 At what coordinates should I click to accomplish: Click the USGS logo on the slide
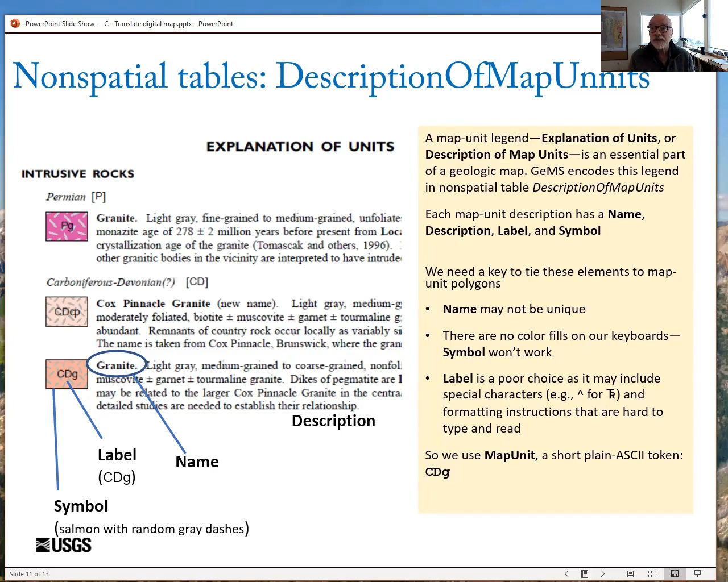pyautogui.click(x=63, y=545)
